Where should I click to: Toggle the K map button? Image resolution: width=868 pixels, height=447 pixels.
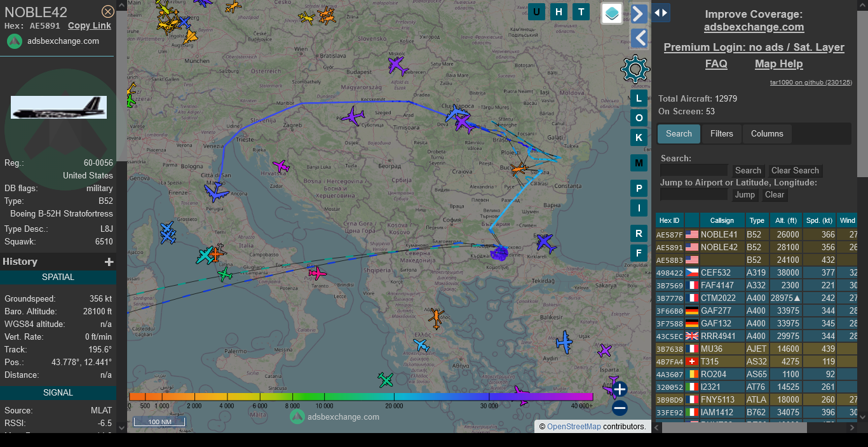pos(639,138)
